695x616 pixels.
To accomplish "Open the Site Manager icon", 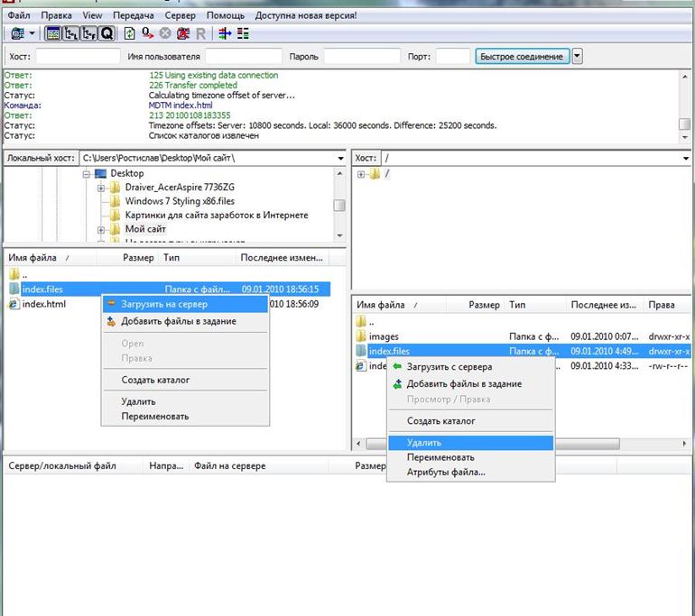I will pyautogui.click(x=18, y=33).
